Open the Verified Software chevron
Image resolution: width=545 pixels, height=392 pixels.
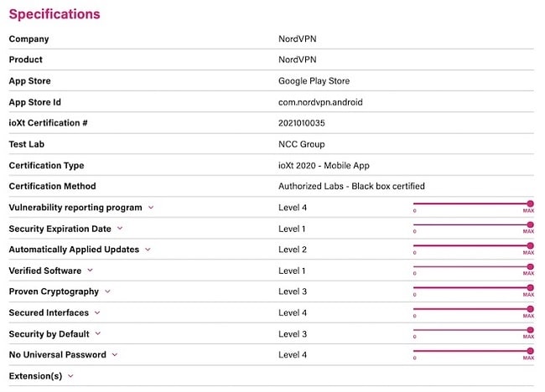[91, 271]
